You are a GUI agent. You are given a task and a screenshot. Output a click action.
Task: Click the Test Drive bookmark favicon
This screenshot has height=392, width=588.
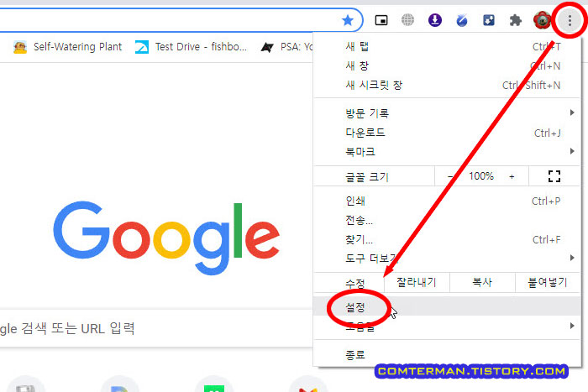(142, 47)
